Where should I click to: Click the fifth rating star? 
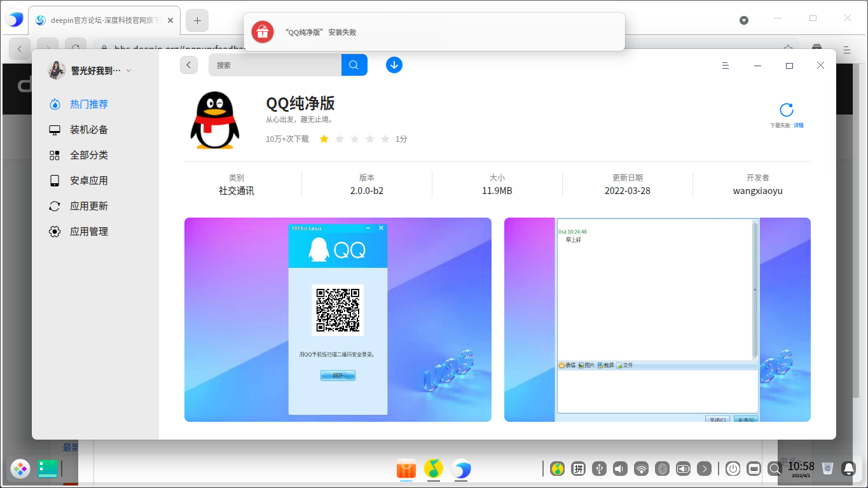[x=385, y=139]
